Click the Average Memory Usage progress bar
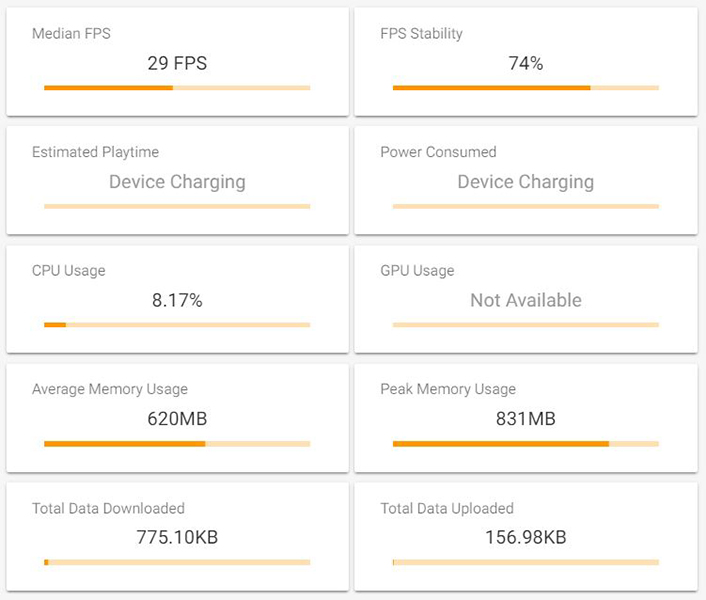The height and width of the screenshot is (600, 706). pyautogui.click(x=177, y=443)
